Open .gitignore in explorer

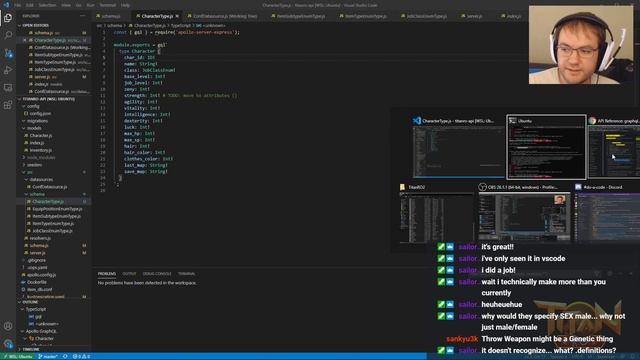54,260
